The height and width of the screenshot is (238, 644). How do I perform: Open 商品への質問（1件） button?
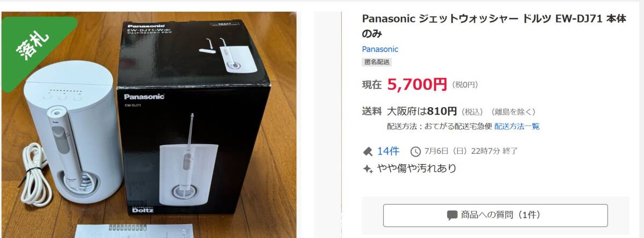[495, 215]
